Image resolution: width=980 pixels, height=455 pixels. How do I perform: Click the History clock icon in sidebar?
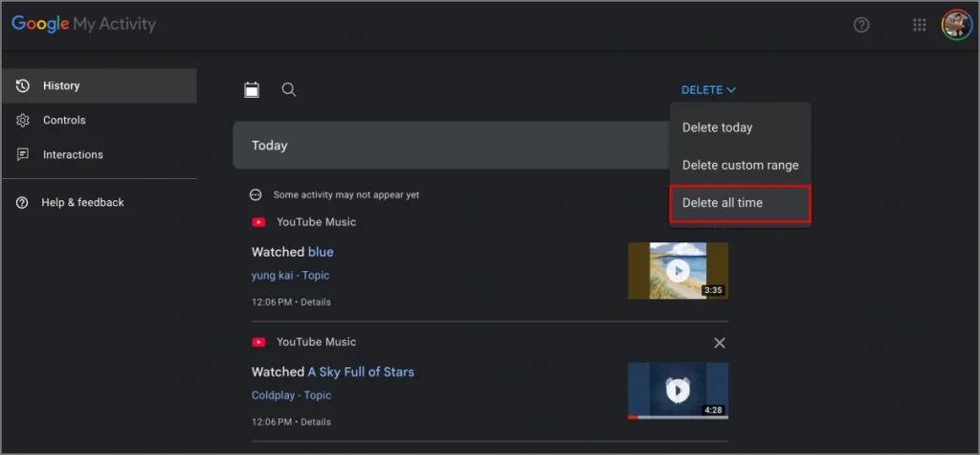[23, 86]
